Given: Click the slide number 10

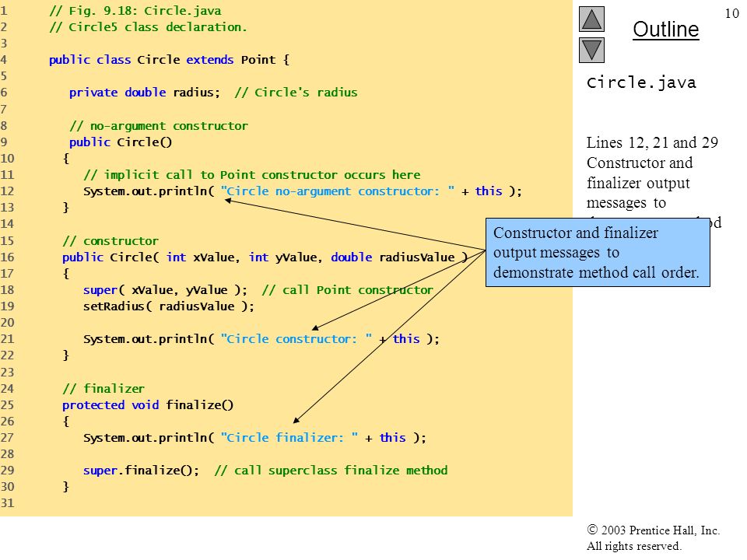Looking at the screenshot, I should (731, 13).
